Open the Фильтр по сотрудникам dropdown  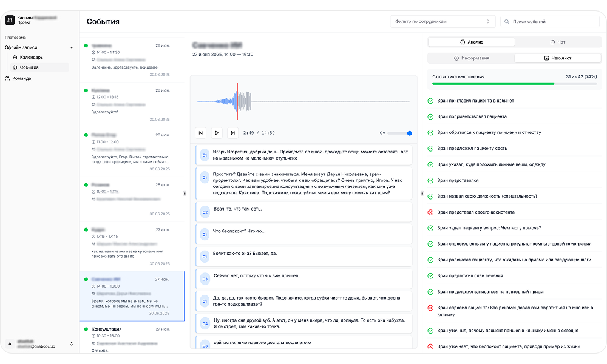443,22
